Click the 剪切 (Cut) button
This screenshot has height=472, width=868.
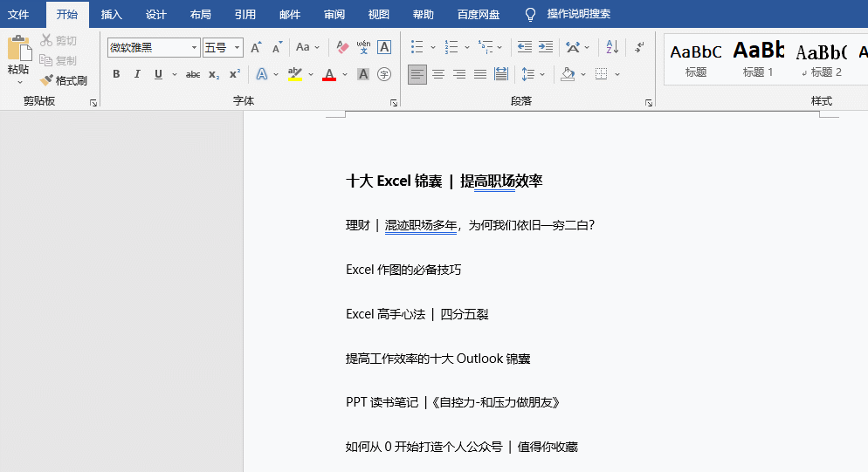click(59, 40)
